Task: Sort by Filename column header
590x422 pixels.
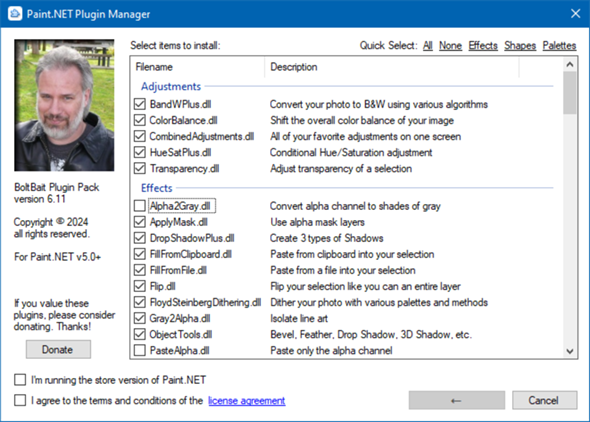Action: (x=198, y=67)
